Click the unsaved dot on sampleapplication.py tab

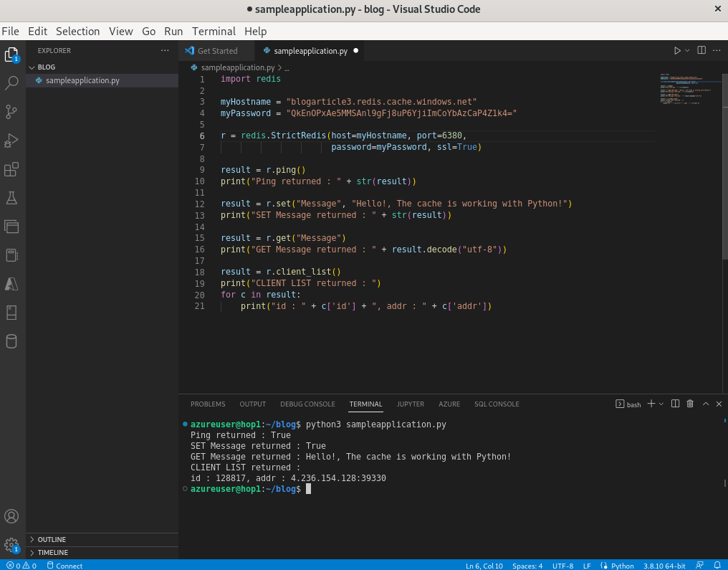(x=355, y=51)
